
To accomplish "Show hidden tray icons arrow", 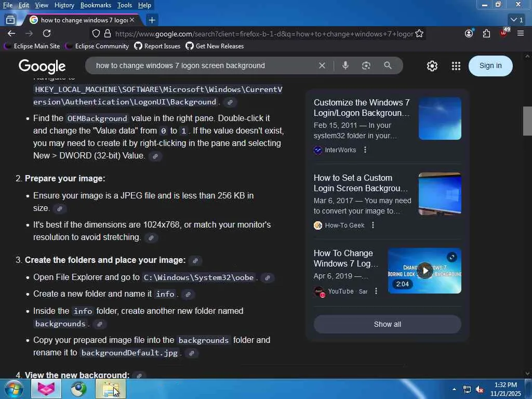I will pos(454,389).
